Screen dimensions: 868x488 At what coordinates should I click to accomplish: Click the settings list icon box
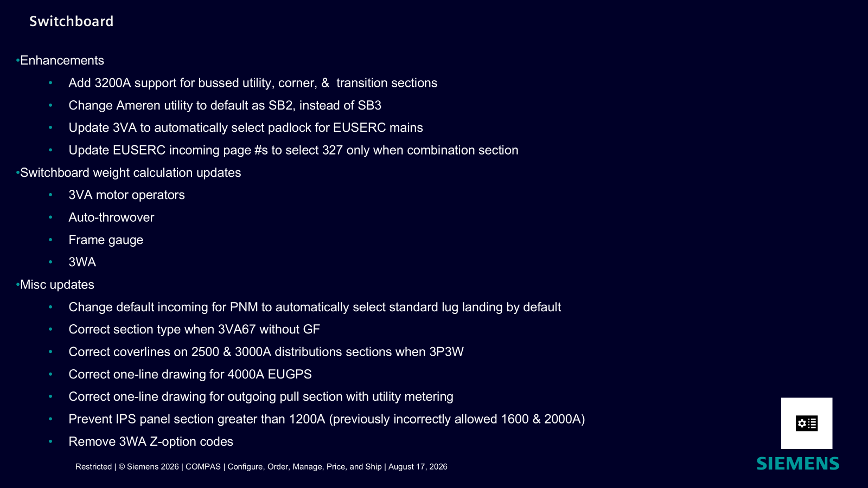tap(807, 423)
